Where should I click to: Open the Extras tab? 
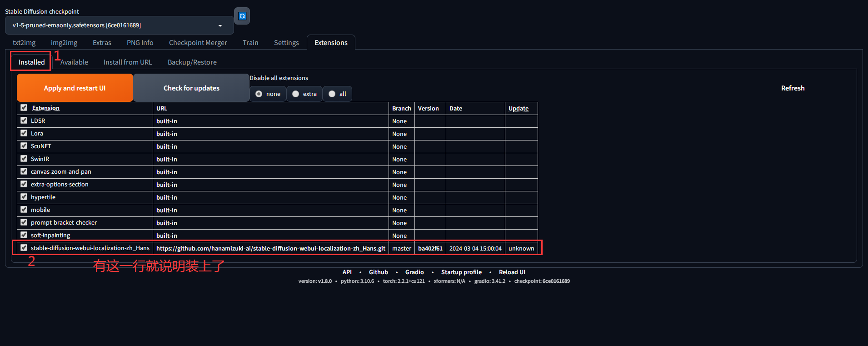click(x=102, y=43)
